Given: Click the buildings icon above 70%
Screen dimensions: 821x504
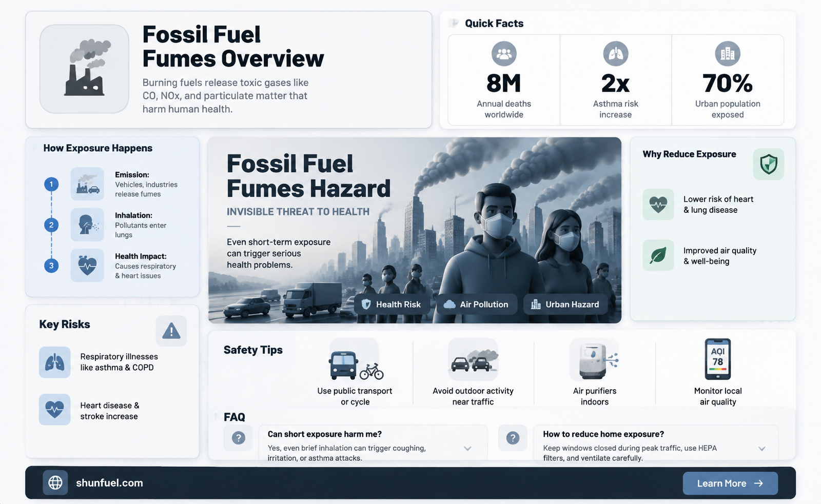Looking at the screenshot, I should click(x=728, y=54).
